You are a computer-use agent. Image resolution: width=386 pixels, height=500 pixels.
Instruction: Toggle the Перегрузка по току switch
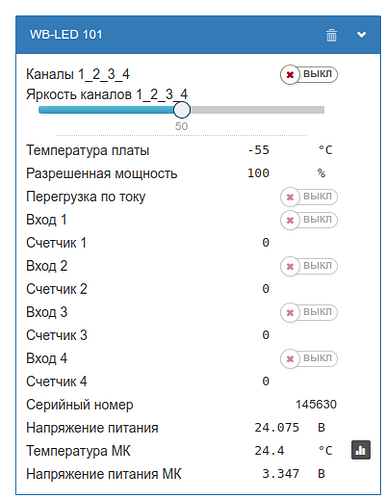(309, 197)
